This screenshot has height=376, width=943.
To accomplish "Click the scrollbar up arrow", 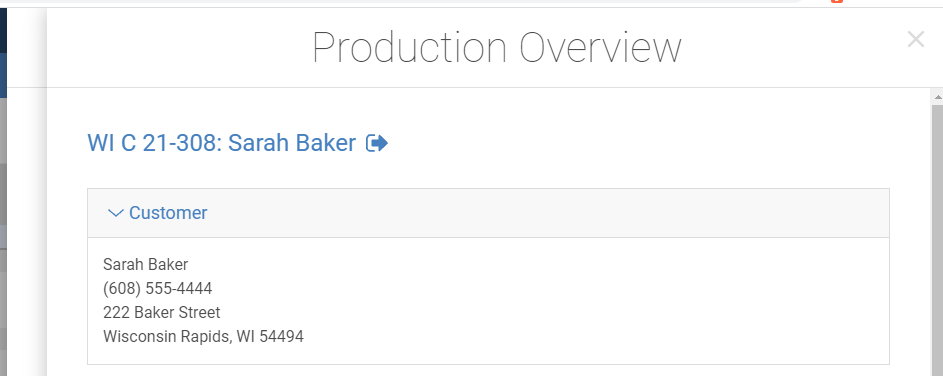I will tap(938, 96).
